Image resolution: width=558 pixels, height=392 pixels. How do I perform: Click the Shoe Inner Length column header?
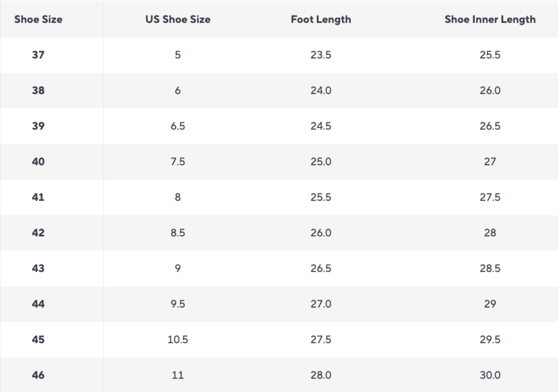[x=490, y=19]
